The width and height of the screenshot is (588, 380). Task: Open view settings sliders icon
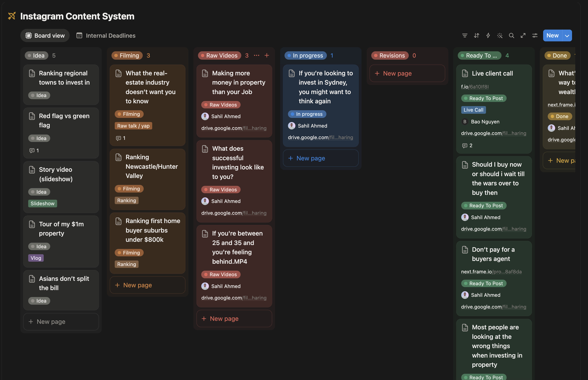[x=535, y=36]
